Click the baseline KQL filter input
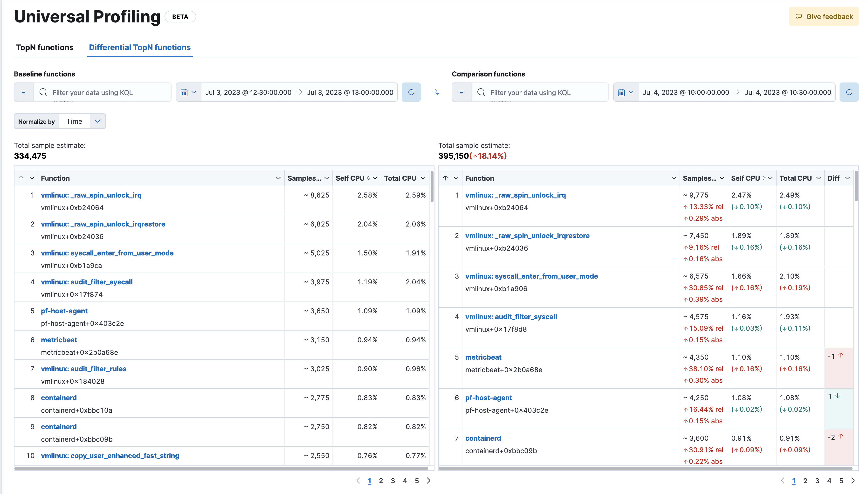This screenshot has height=494, width=868. point(102,92)
